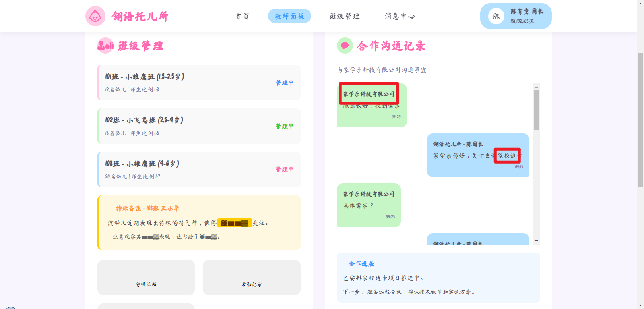Click the 下一步 next-step line

coord(409,292)
